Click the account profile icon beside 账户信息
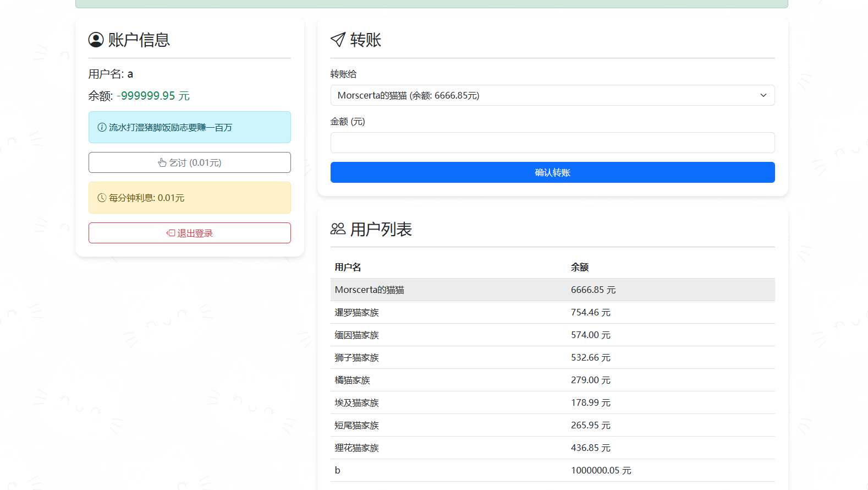 tap(96, 40)
